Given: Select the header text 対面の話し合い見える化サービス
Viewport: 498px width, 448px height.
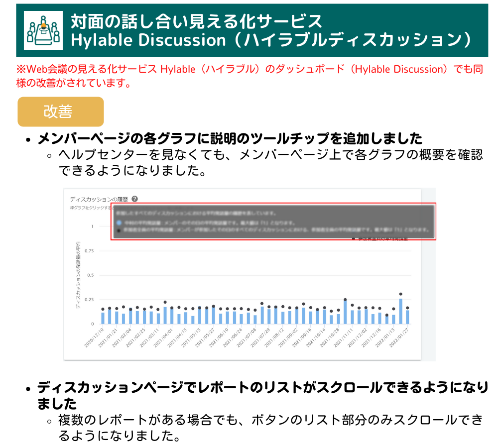Looking at the screenshot, I should (196, 21).
